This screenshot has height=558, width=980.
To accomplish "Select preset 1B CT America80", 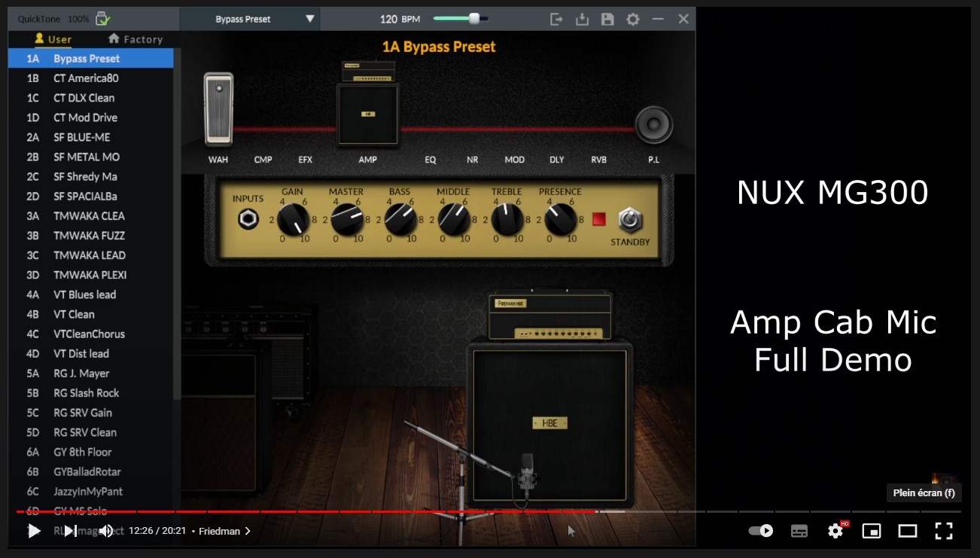I will click(91, 78).
